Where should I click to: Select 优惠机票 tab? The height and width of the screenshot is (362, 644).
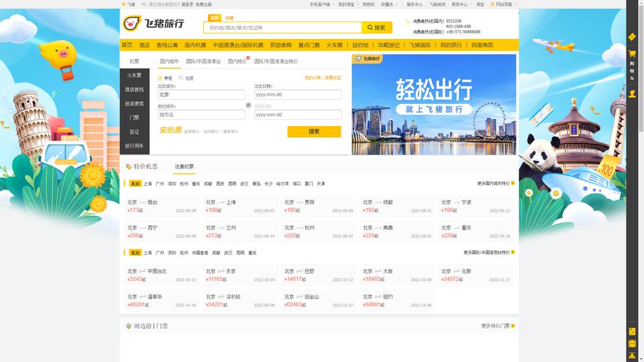click(184, 166)
